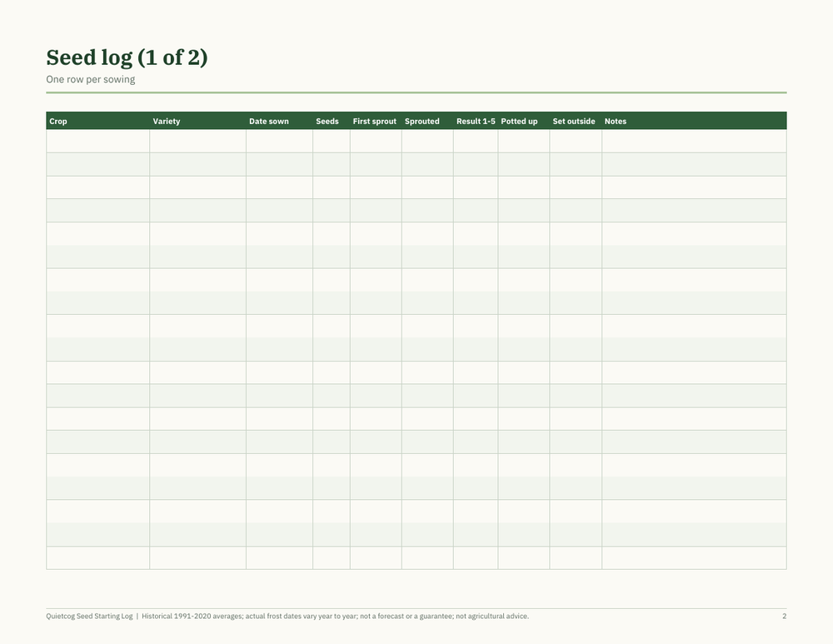
Task: Click the "Set outside" column header
Action: coord(574,121)
